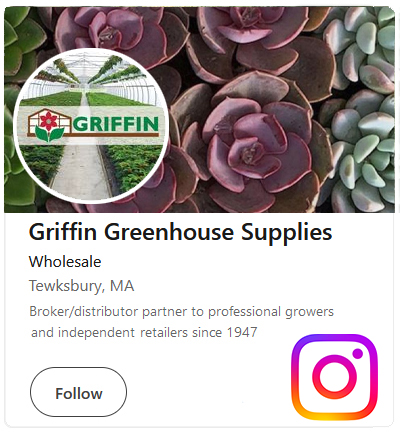Click the Follow button
This screenshot has height=433, width=400.
[x=78, y=392]
